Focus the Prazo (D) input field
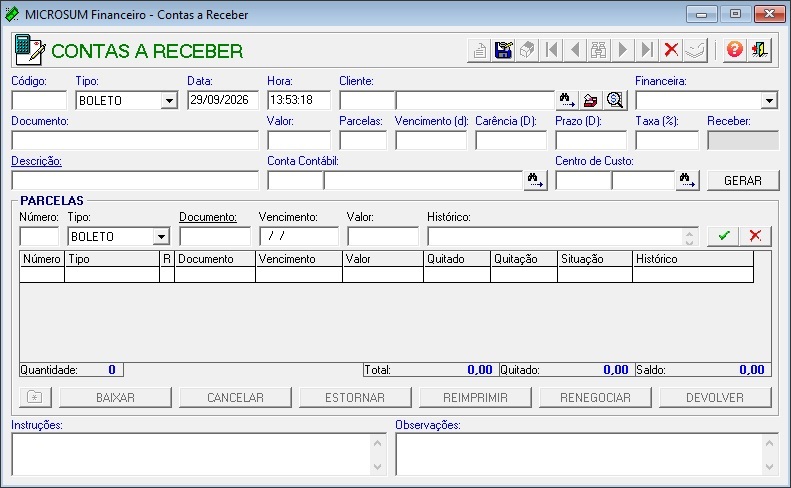Screen dimensions: 791x488 (591, 140)
